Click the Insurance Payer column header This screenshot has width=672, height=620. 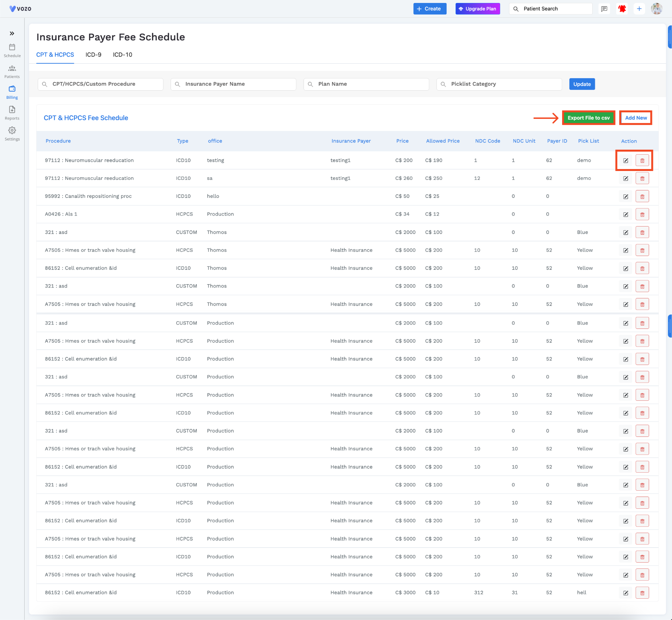[x=351, y=141]
